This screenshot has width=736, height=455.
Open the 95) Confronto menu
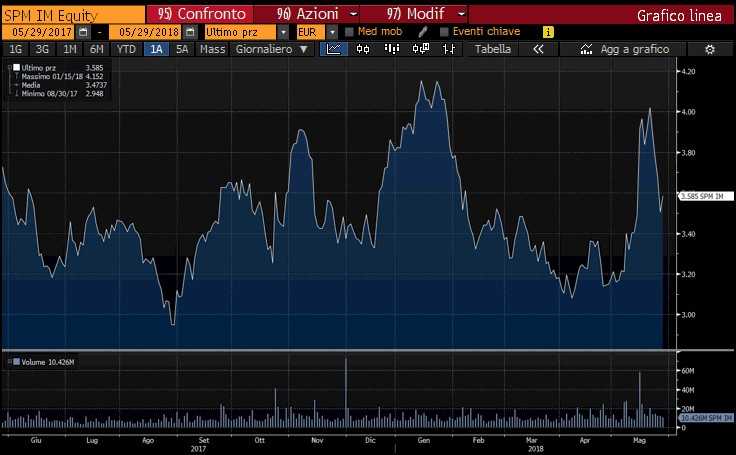tap(201, 15)
